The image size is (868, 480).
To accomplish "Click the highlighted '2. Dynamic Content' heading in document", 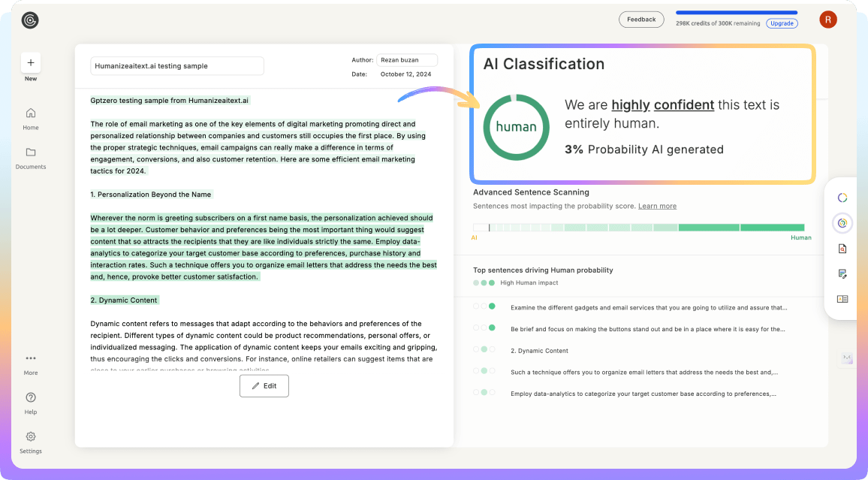I will 125,300.
